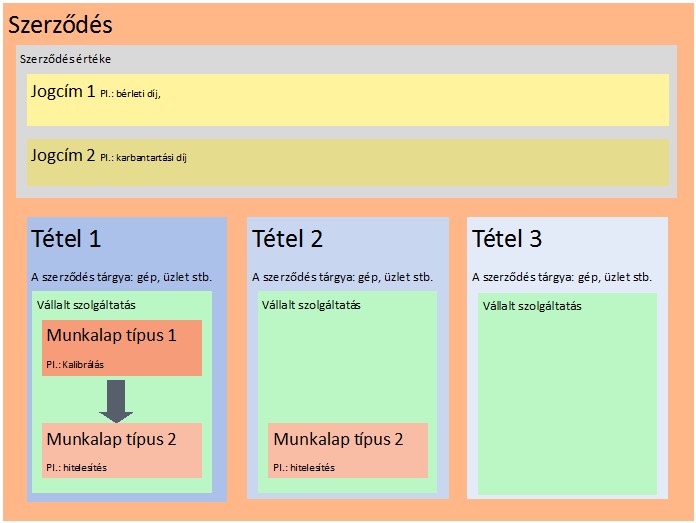Click Vállalt szolgáltatás label in Tétel 3
The height and width of the screenshot is (523, 696).
(532, 306)
